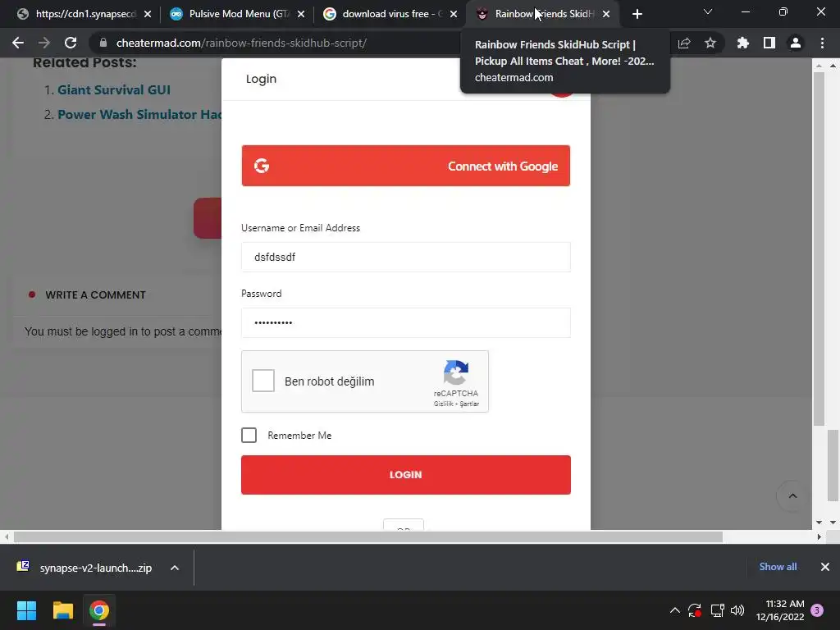840x630 pixels.
Task: Select the Rainbow Friends SkidHub tab
Action: [541, 14]
